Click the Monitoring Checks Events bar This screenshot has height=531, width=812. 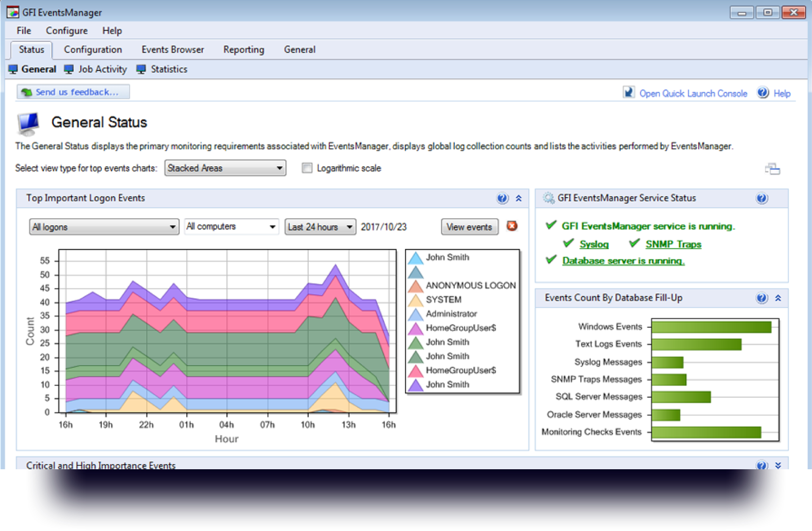point(707,432)
